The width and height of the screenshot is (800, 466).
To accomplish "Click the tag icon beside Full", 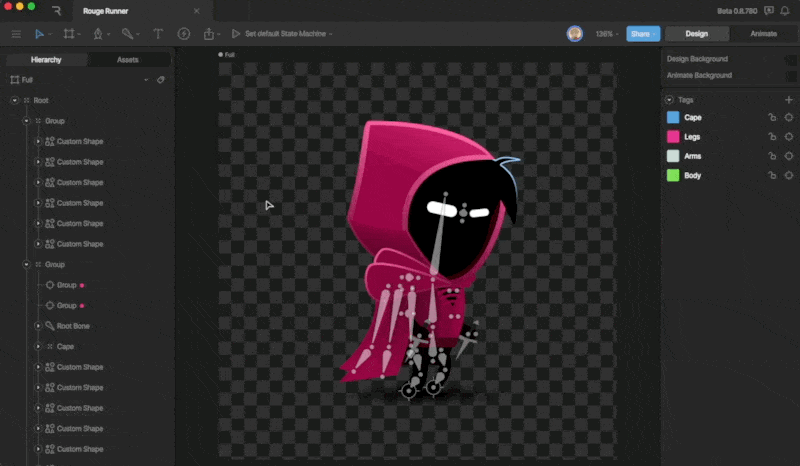I will pyautogui.click(x=161, y=80).
